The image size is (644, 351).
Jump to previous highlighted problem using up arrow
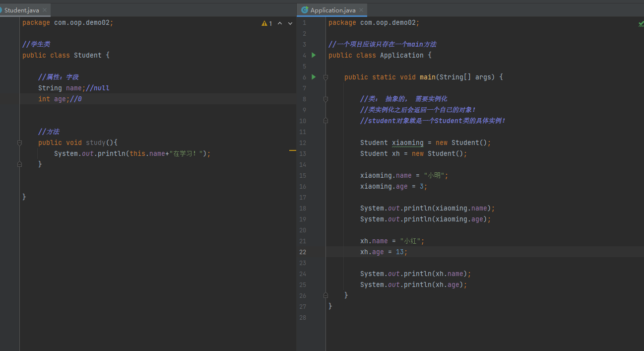tap(280, 23)
